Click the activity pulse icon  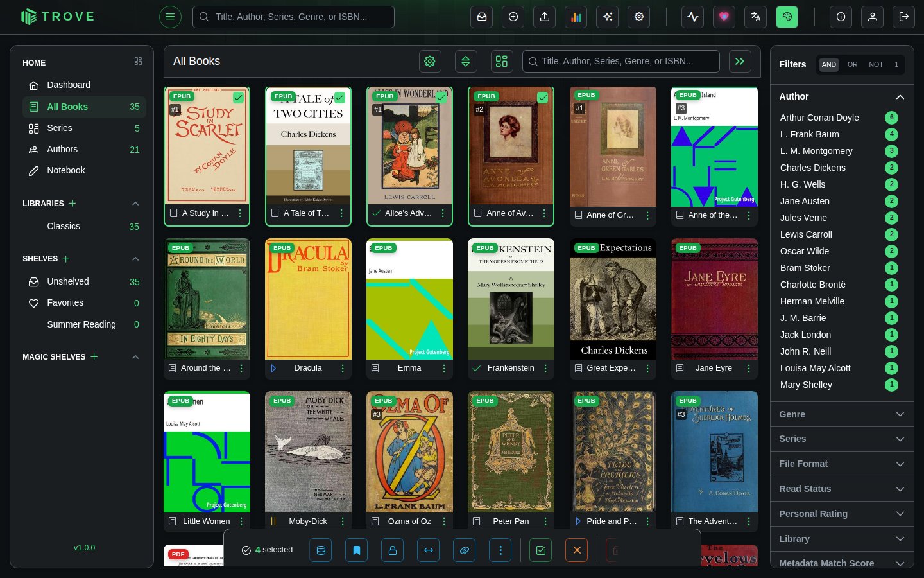tap(693, 17)
